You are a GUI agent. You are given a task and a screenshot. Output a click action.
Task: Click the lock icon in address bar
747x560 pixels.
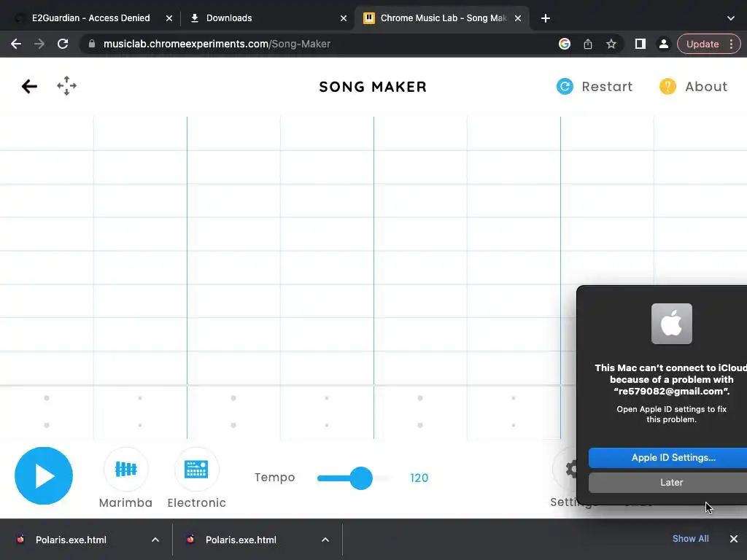(92, 44)
